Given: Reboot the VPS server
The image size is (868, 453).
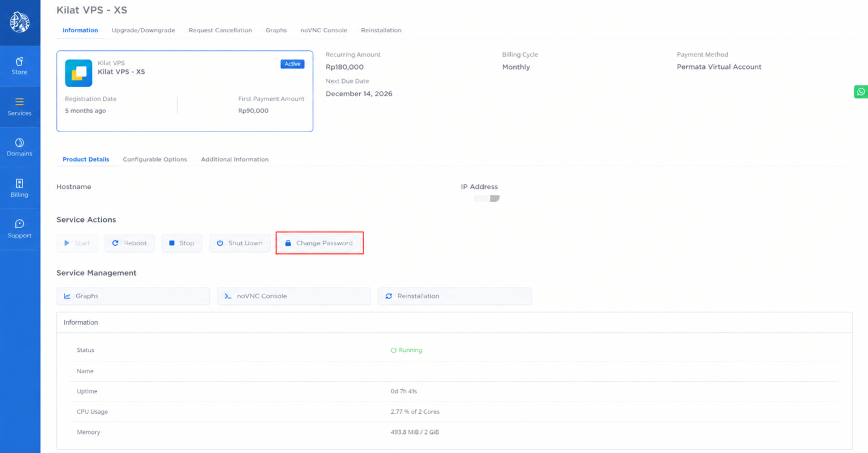Looking at the screenshot, I should (129, 243).
